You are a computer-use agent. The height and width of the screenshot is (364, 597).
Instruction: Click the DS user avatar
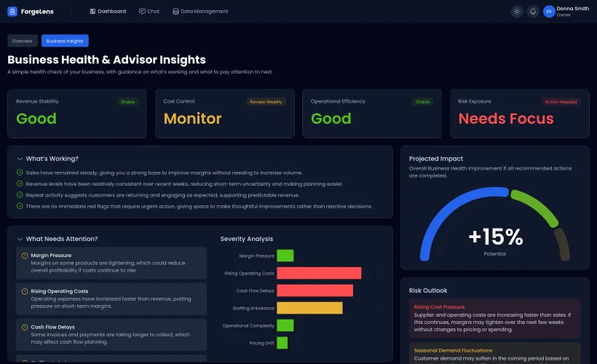(549, 12)
